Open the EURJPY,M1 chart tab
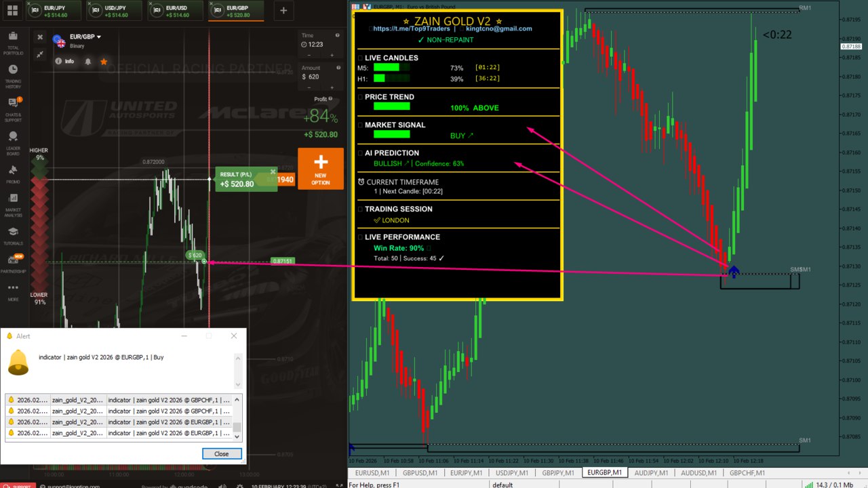Image resolution: width=868 pixels, height=488 pixels. point(466,472)
